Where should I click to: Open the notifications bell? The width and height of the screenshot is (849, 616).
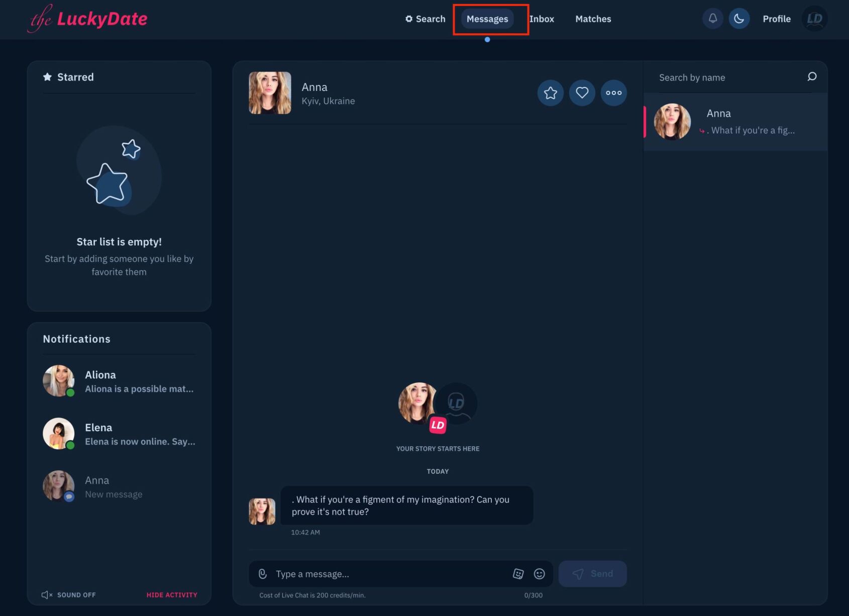712,19
